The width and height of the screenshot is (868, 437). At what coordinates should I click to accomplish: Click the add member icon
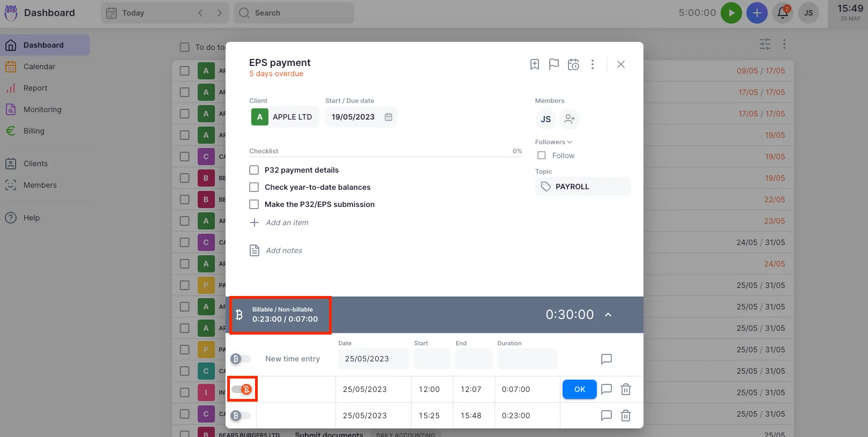coord(570,119)
